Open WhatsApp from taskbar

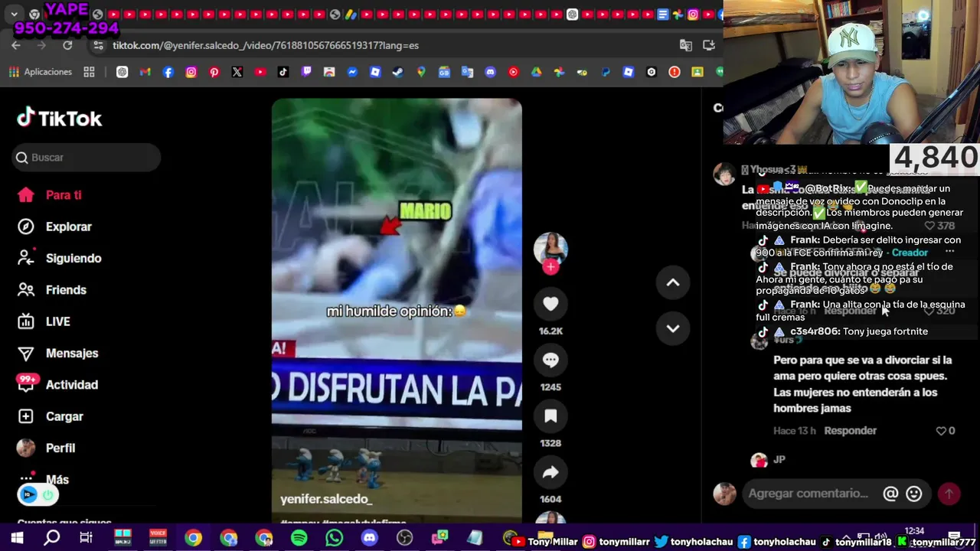[x=335, y=538]
